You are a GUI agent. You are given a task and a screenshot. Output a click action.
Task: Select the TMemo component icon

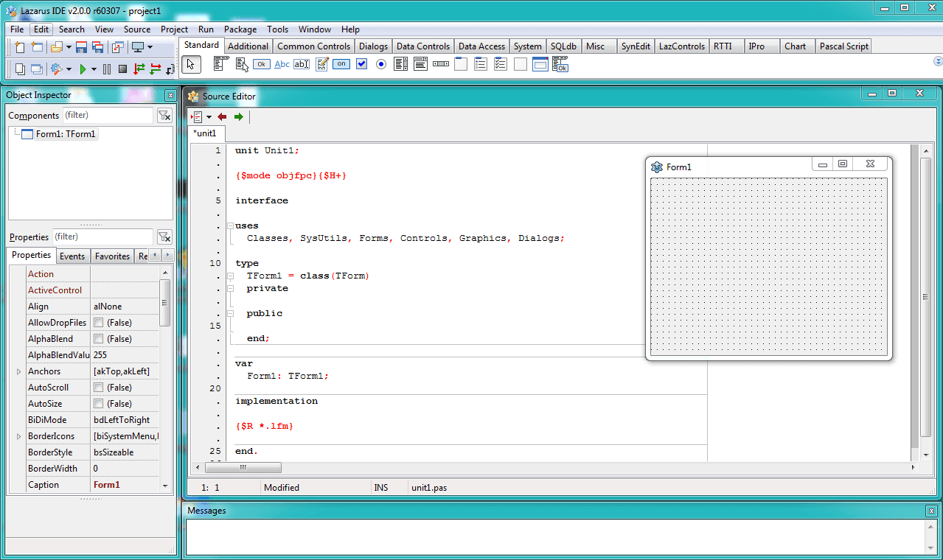321,64
